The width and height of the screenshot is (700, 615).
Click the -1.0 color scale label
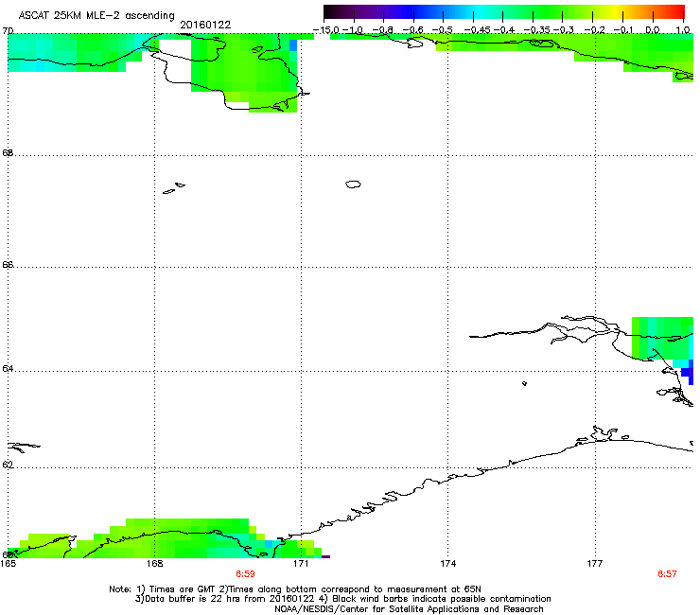(x=353, y=30)
